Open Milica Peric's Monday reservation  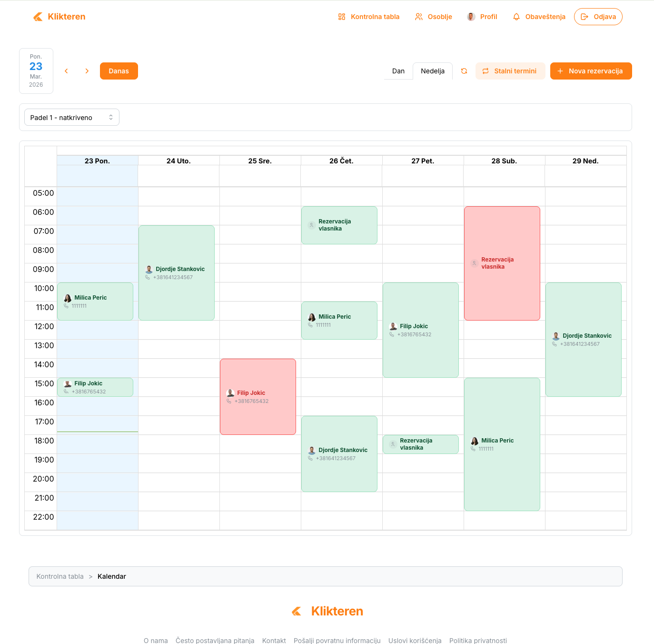(x=95, y=301)
